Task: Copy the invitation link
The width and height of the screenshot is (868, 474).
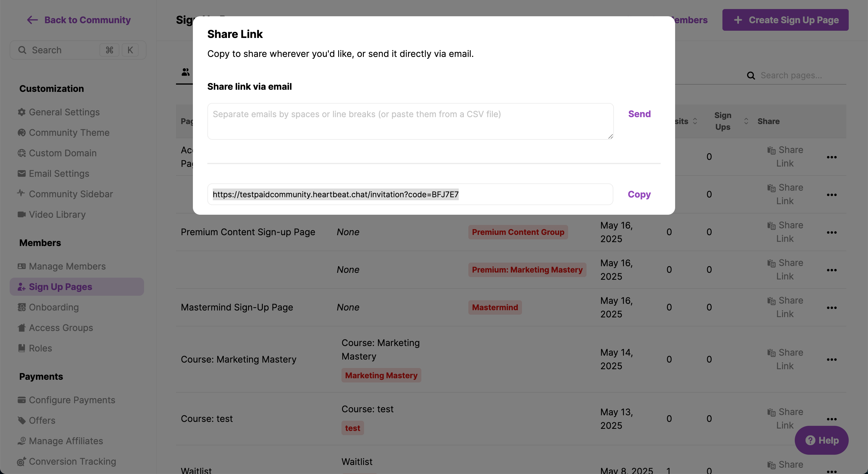Action: point(639,194)
